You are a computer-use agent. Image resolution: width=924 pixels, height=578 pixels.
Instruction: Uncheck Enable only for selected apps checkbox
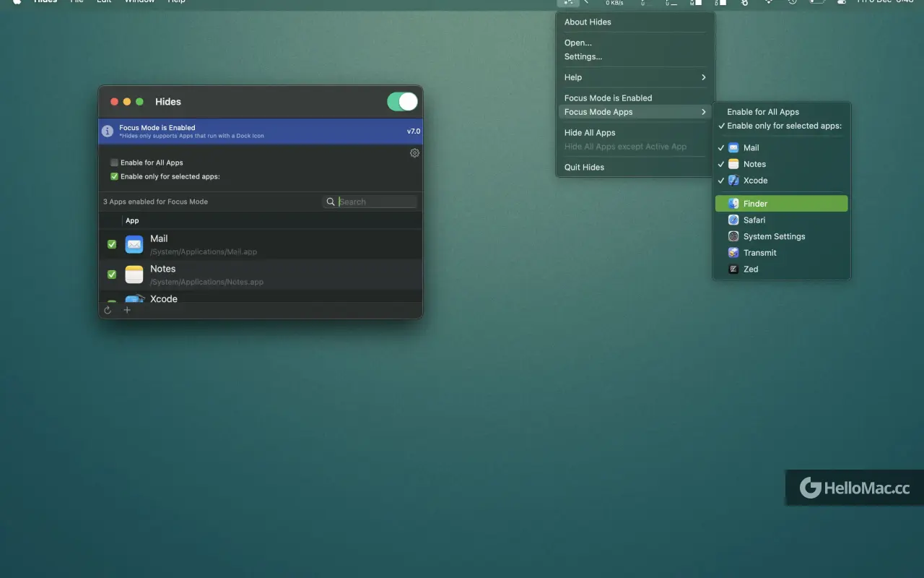pos(114,176)
